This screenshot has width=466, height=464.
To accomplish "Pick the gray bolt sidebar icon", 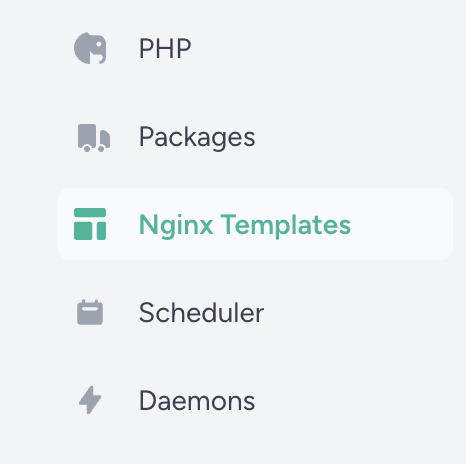I will [90, 400].
